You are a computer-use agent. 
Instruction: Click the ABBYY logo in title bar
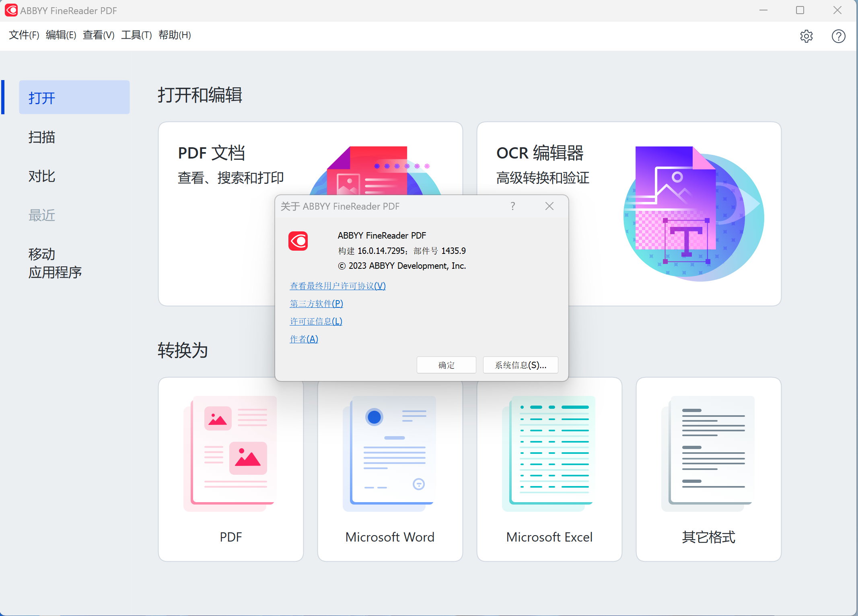pos(11,10)
